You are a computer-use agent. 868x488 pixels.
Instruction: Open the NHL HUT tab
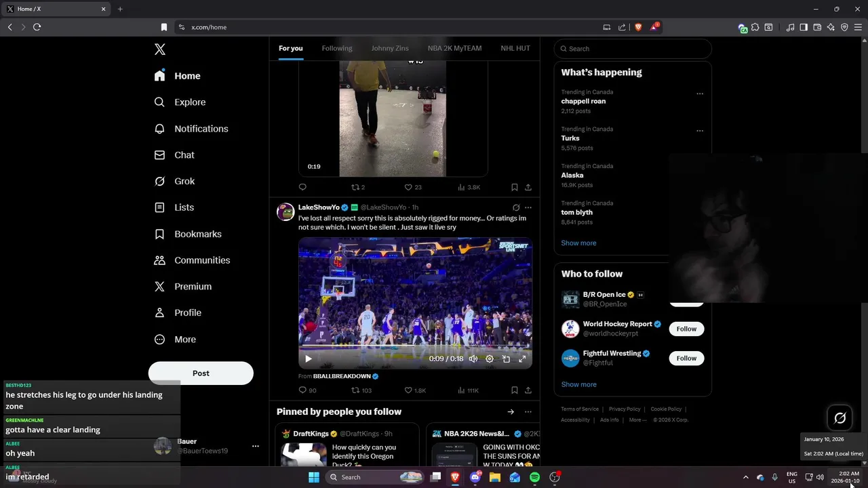click(515, 49)
